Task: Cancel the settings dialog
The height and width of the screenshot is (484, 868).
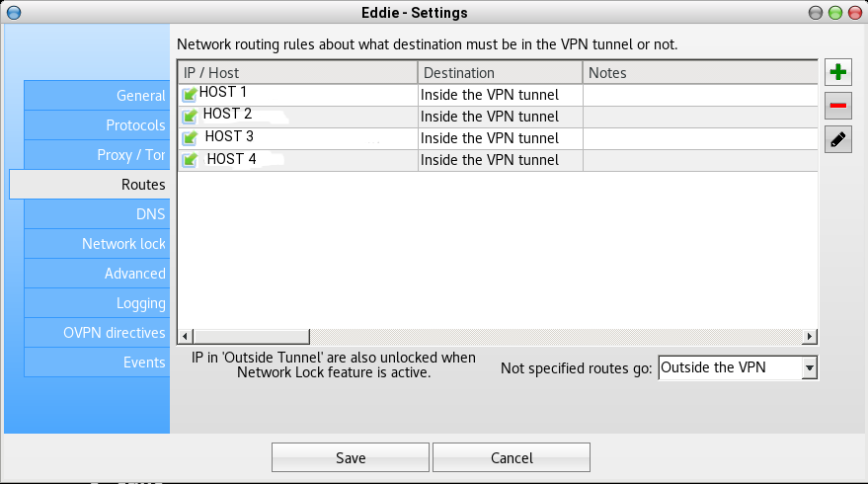Action: [x=512, y=457]
